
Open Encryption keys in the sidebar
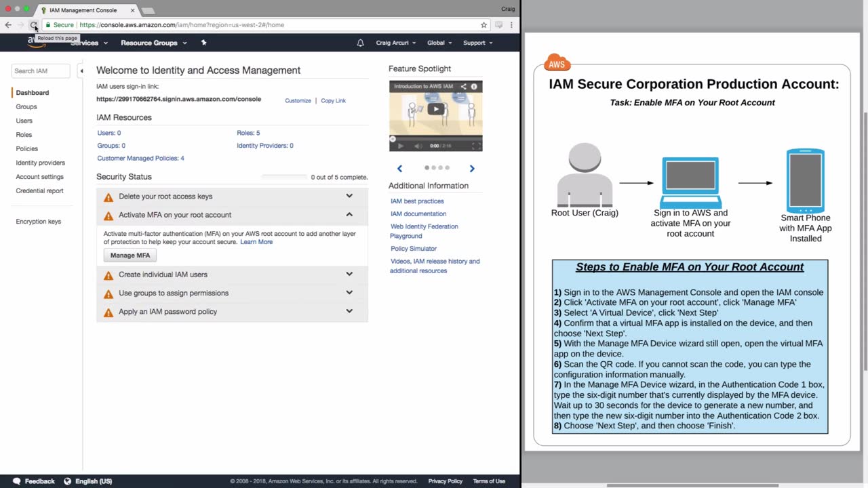(39, 222)
